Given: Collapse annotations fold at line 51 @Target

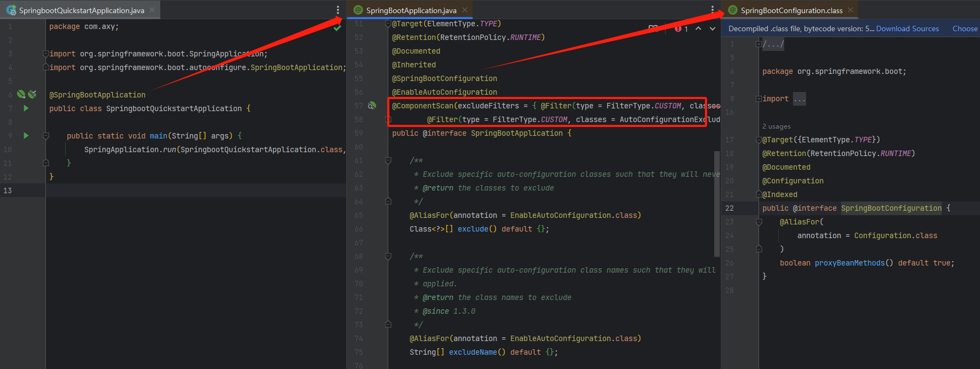Looking at the screenshot, I should (388, 24).
